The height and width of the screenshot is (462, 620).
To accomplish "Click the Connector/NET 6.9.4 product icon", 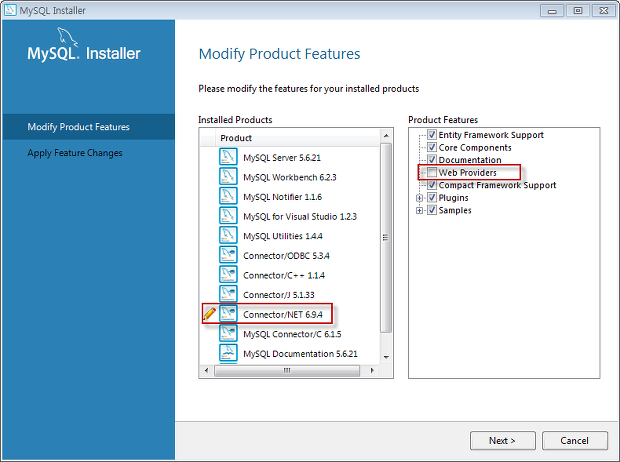I will pyautogui.click(x=228, y=314).
